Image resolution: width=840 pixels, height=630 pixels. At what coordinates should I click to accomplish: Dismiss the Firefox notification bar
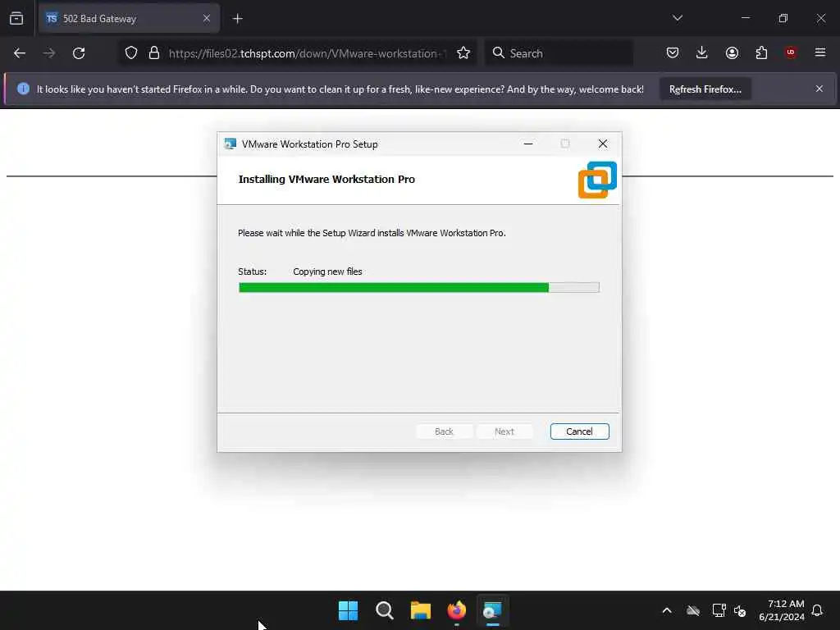coord(819,89)
